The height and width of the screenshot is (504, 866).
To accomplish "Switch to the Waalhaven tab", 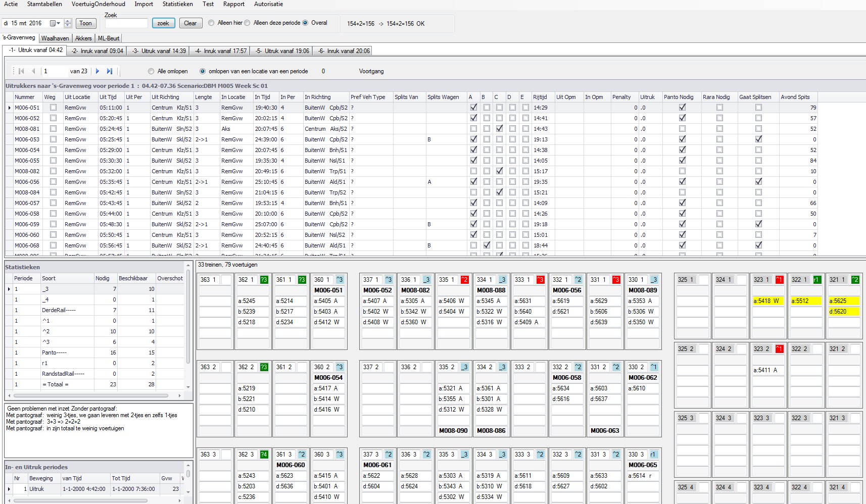I will coord(55,38).
